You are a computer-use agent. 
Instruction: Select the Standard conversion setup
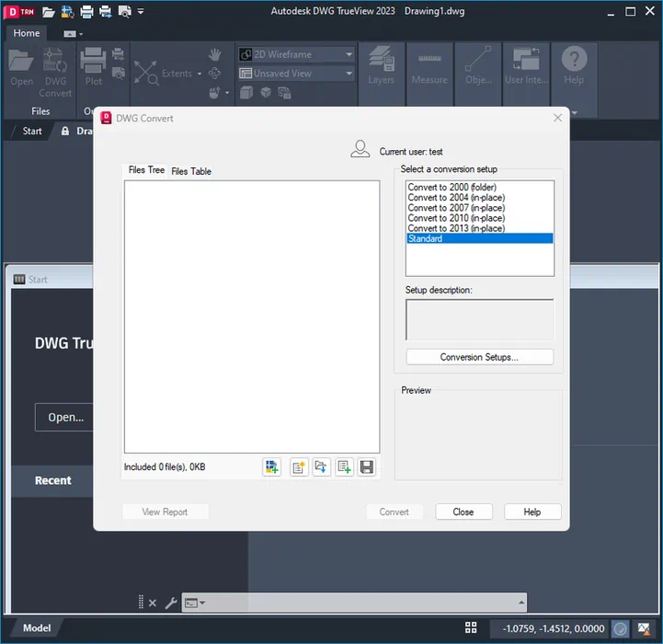479,238
